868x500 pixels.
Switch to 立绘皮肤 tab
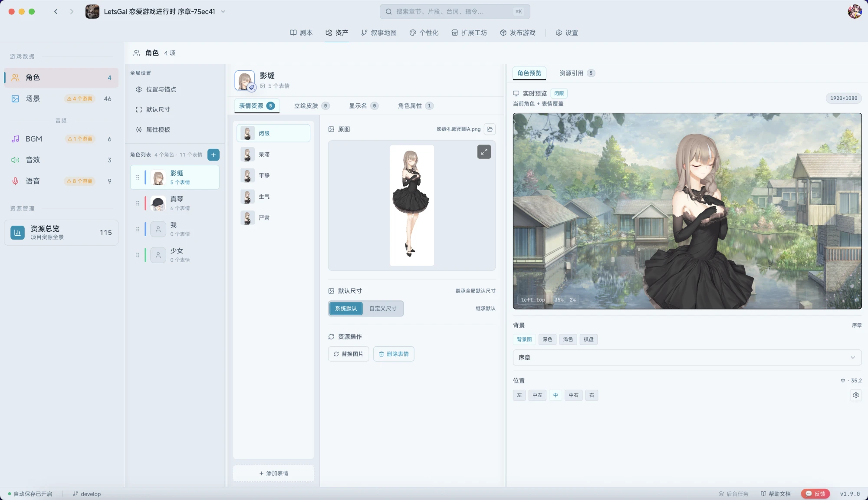(312, 105)
